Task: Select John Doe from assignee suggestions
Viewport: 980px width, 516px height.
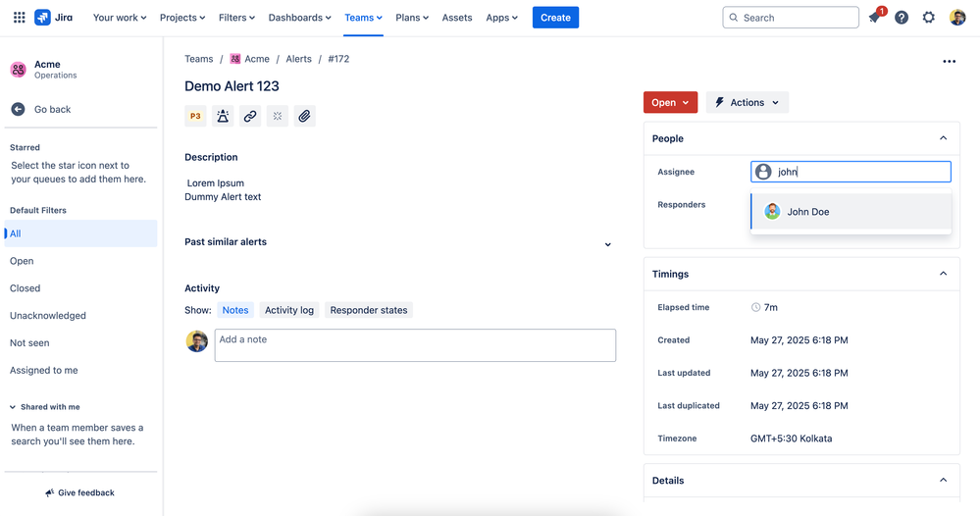Action: 851,212
